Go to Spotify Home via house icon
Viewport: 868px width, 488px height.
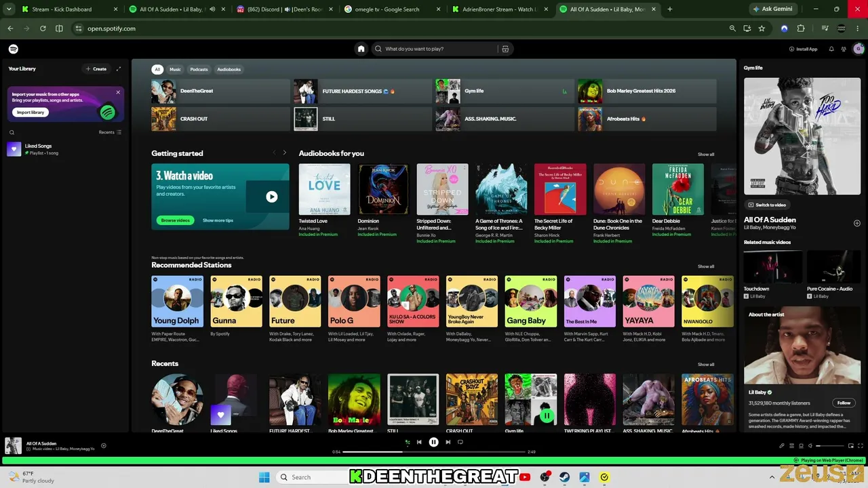pos(361,49)
